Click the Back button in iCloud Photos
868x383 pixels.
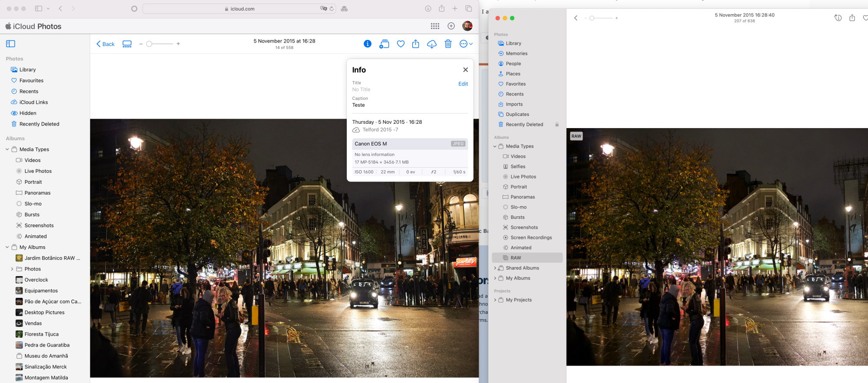tap(105, 44)
